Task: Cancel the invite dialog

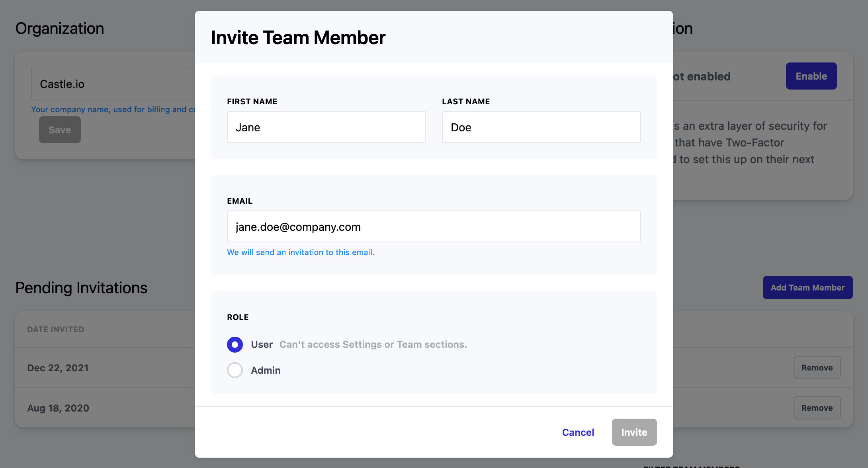Action: (578, 432)
